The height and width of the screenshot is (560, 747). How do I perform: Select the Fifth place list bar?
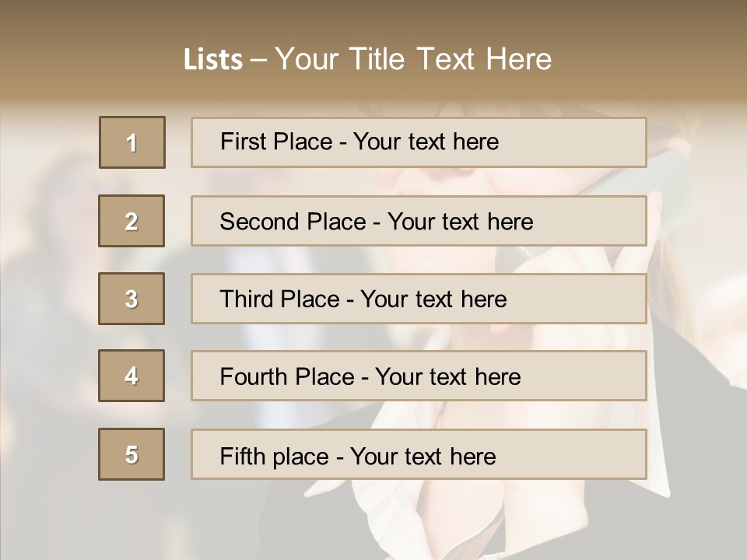419,454
